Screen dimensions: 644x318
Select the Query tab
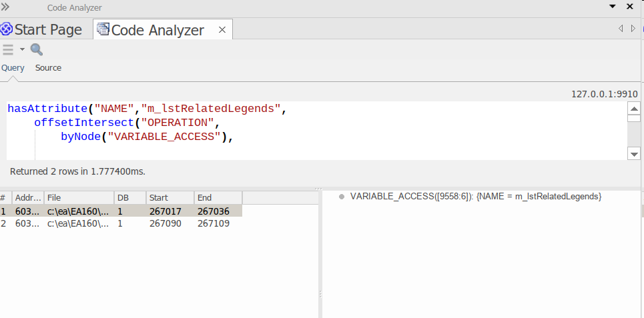13,68
